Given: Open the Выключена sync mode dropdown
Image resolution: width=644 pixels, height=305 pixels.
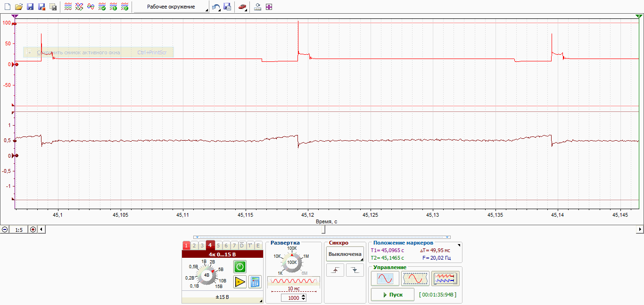Looking at the screenshot, I should 345,254.
